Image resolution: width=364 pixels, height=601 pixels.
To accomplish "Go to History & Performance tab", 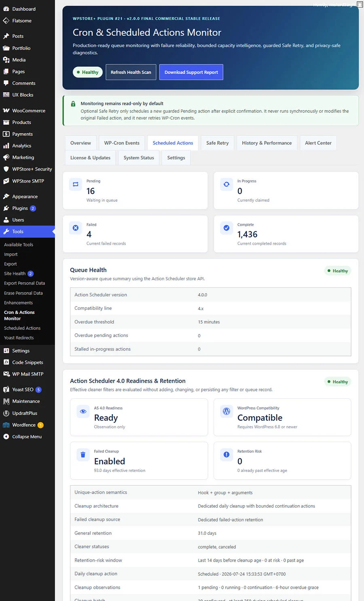I will 267,143.
